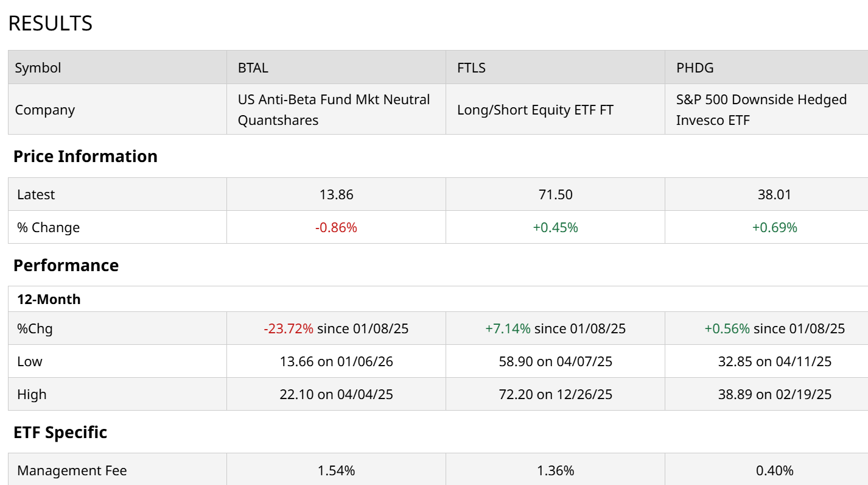Click US Anti-Beta Fund Mkt Neutral Quantshares
Viewport: 868px width, 485px height.
pos(334,110)
